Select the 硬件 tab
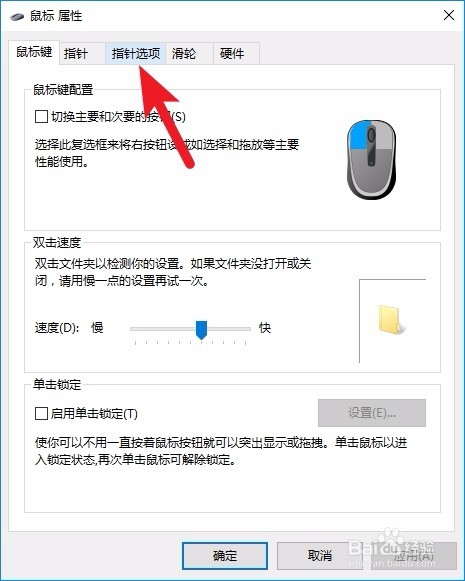 [x=236, y=54]
